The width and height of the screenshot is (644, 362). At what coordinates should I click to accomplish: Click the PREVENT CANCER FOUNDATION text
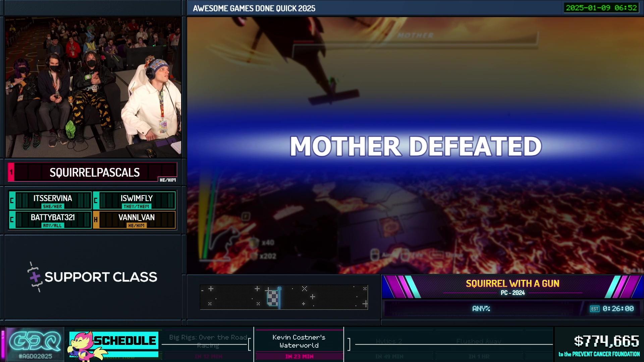pos(606,354)
